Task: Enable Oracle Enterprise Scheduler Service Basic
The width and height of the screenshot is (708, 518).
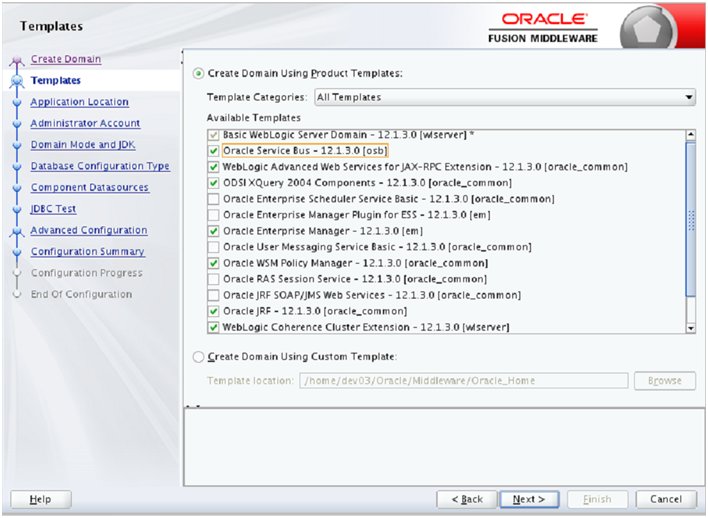Action: pyautogui.click(x=213, y=199)
